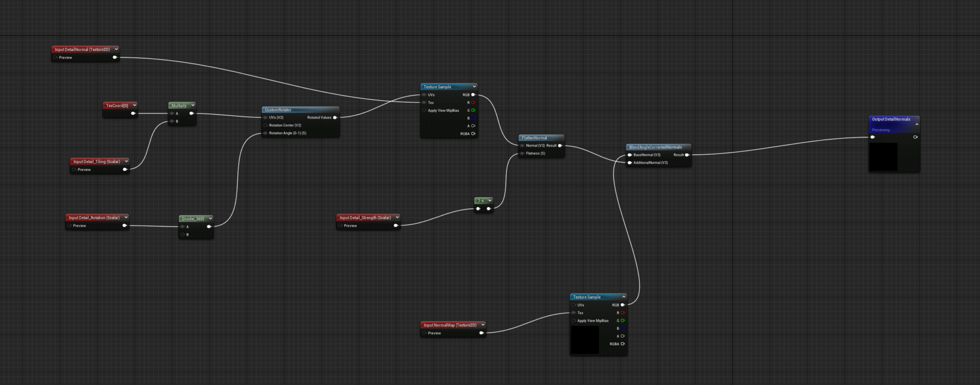Click the 1-x node's input pin
The height and width of the screenshot is (385, 980).
pos(478,209)
